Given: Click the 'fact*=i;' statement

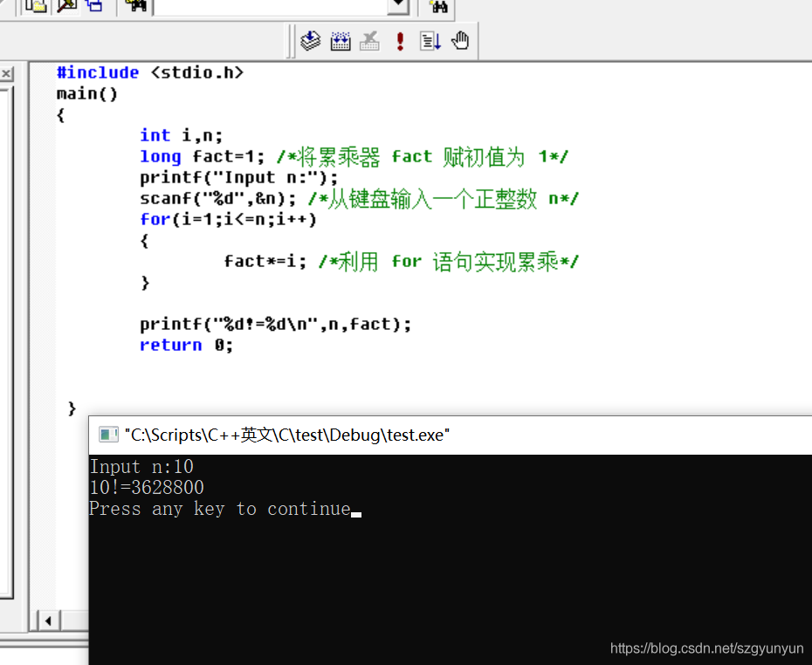Looking at the screenshot, I should [265, 261].
